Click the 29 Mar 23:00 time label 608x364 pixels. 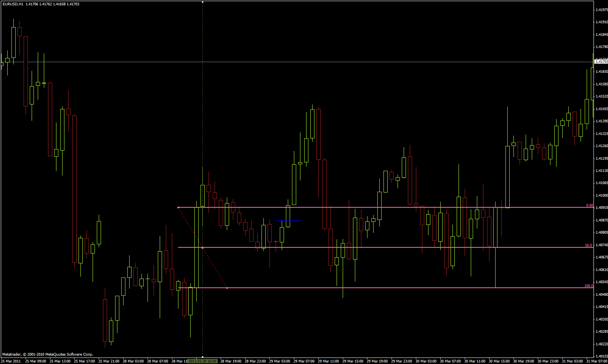401,361
